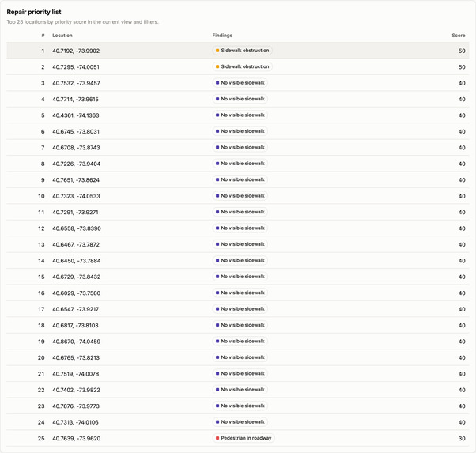Click No visible sidewalk tag for 40.6765, -73.8213
Screen dimensions: 476x453
coord(240,357)
